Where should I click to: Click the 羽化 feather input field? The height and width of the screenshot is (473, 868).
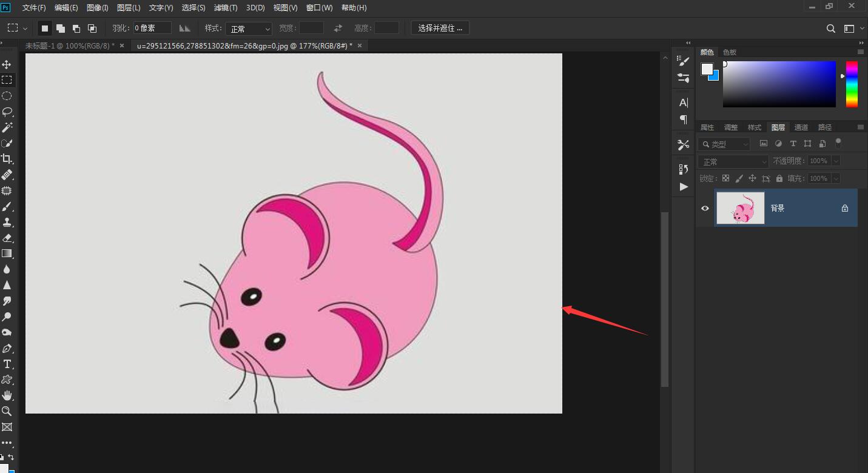(x=152, y=28)
